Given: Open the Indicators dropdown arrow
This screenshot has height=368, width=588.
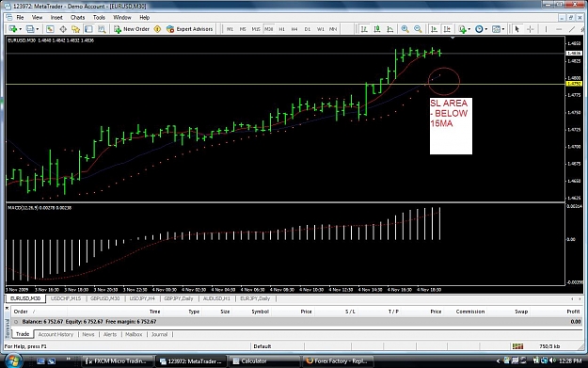Looking at the screenshot, I should click(x=469, y=29).
